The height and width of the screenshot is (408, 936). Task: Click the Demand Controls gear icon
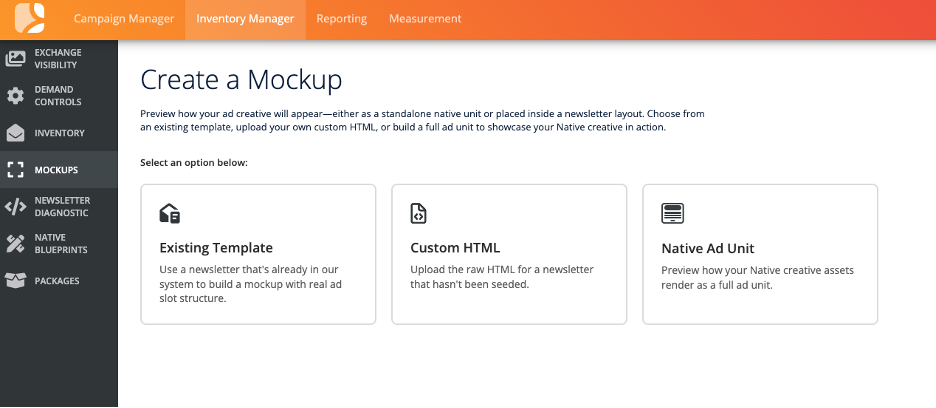[15, 96]
